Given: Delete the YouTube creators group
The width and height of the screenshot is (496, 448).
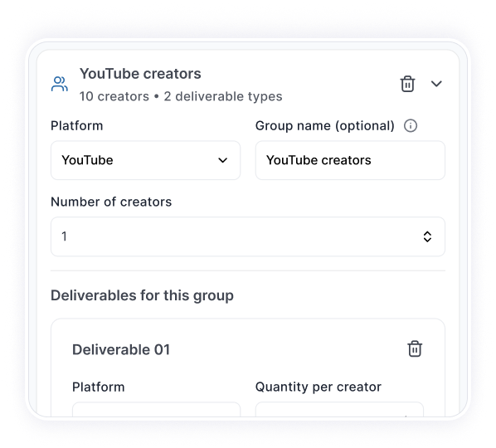Looking at the screenshot, I should (x=407, y=84).
